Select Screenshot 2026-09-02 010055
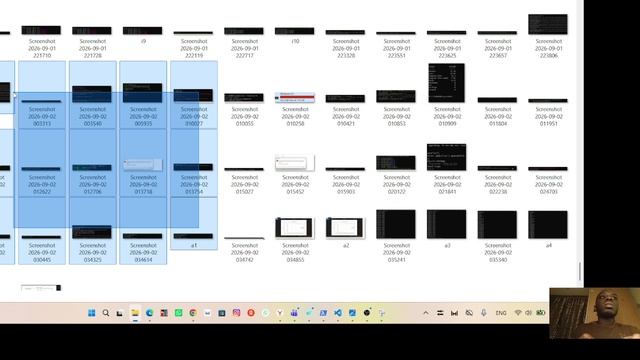Viewport: 640px width, 360px height. (x=244, y=110)
